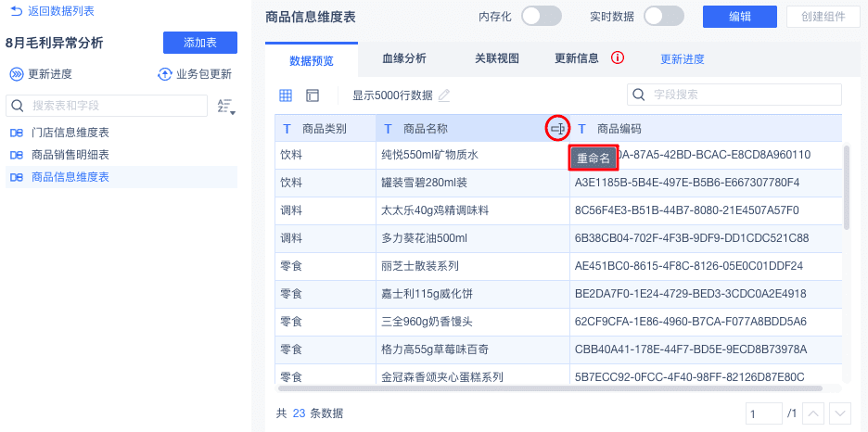
Task: Click the 业务包更新 label
Action: point(204,75)
